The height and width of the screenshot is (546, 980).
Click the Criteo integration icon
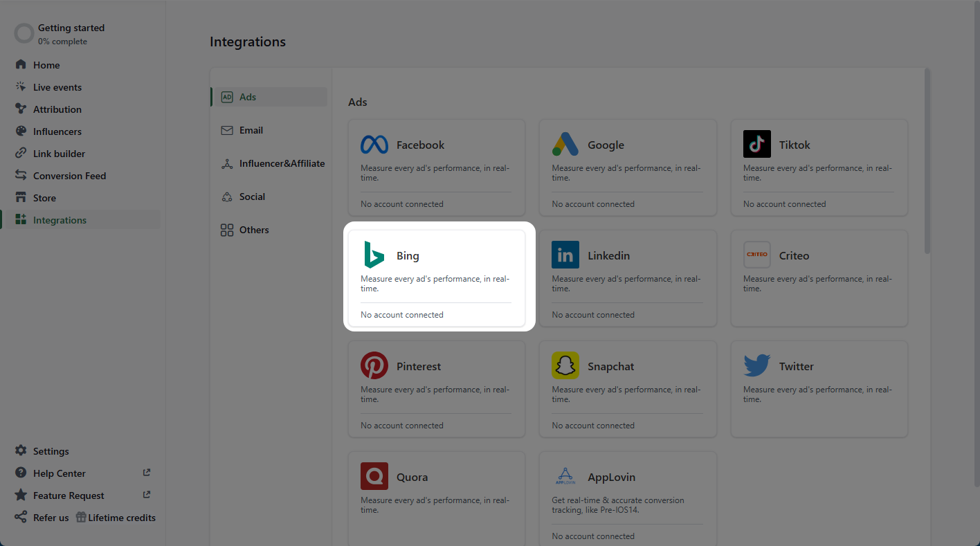pos(756,255)
